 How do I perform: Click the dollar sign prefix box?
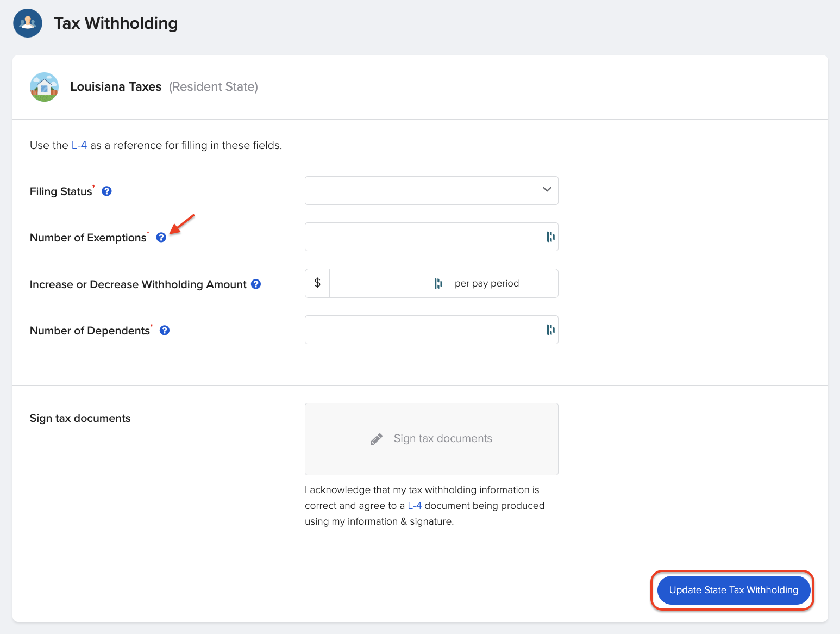[x=317, y=284]
